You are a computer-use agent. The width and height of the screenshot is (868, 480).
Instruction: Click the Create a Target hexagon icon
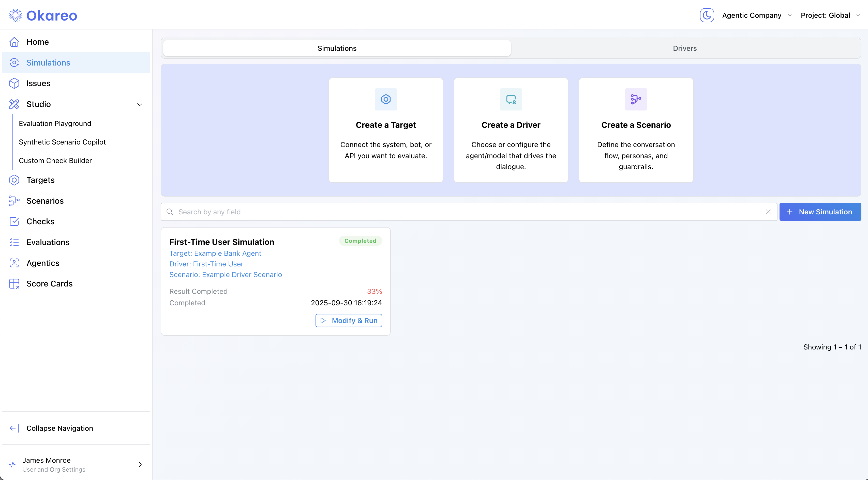[385, 99]
